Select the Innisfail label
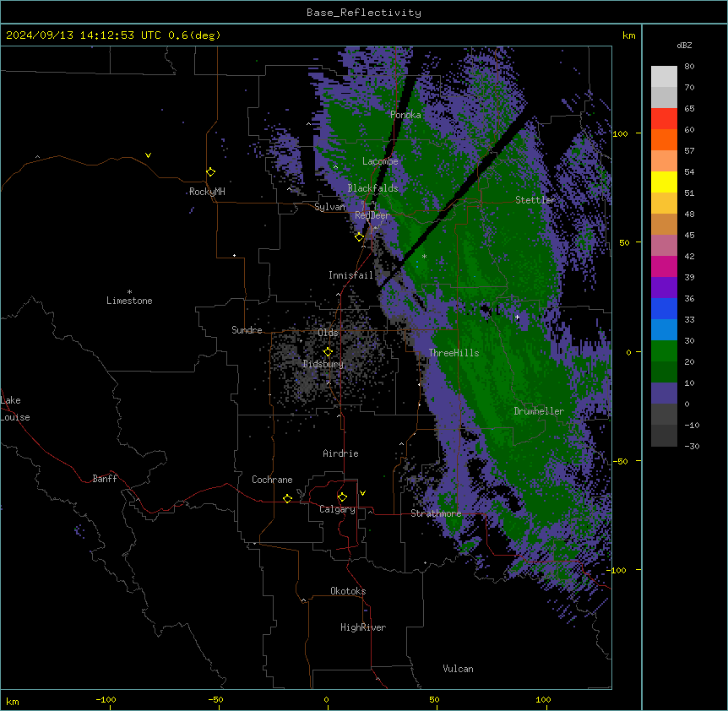The width and height of the screenshot is (728, 711). pyautogui.click(x=350, y=275)
